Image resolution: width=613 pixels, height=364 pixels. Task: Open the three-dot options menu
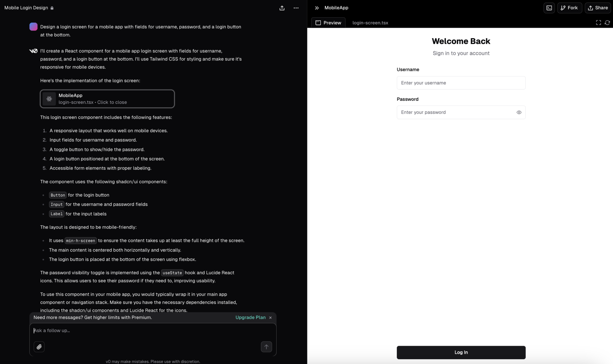coord(296,8)
